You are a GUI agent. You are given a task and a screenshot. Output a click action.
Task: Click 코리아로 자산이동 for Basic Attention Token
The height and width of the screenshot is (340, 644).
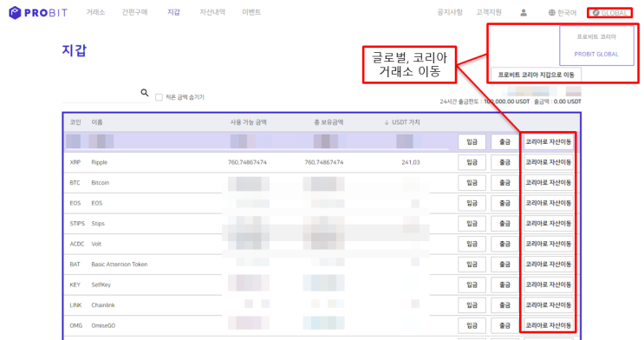(549, 265)
